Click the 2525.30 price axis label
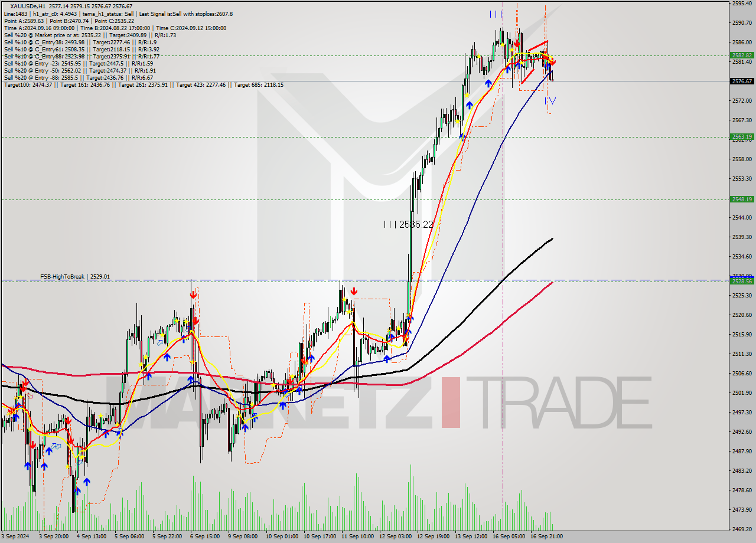Screen dimensions: 756x543 (742, 296)
